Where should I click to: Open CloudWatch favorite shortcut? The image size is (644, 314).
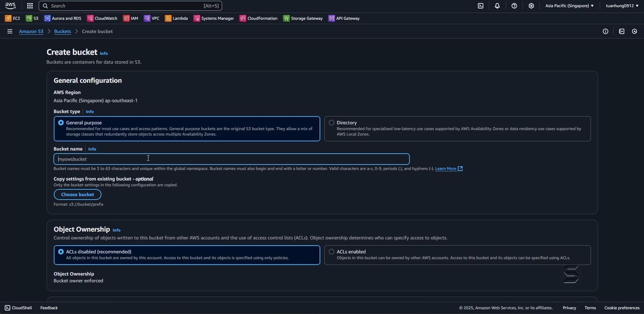click(102, 18)
